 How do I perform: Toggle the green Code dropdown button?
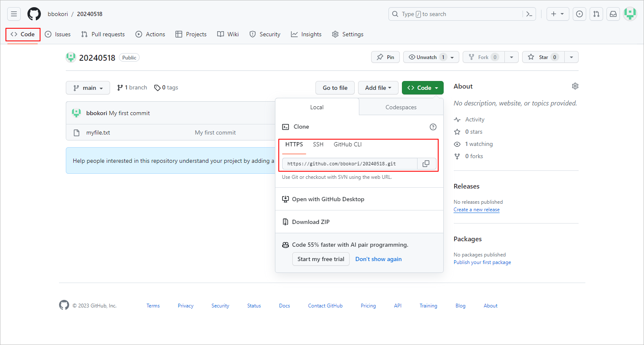(423, 88)
